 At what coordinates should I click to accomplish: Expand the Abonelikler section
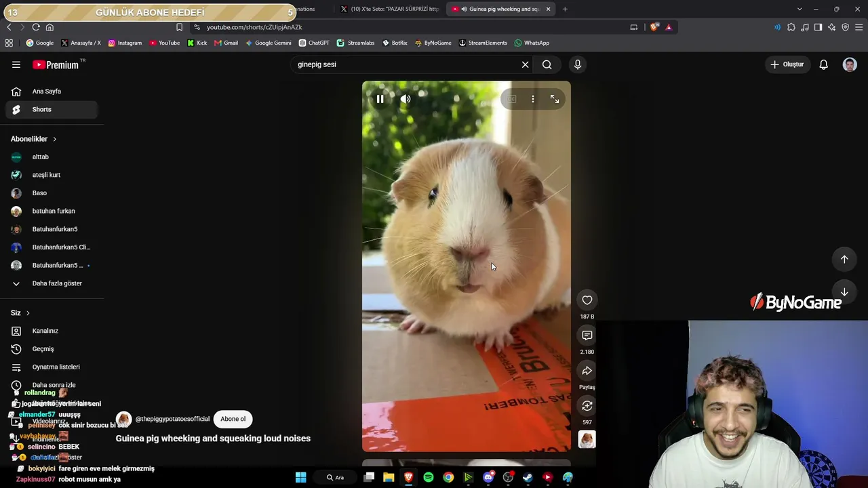[x=34, y=139]
